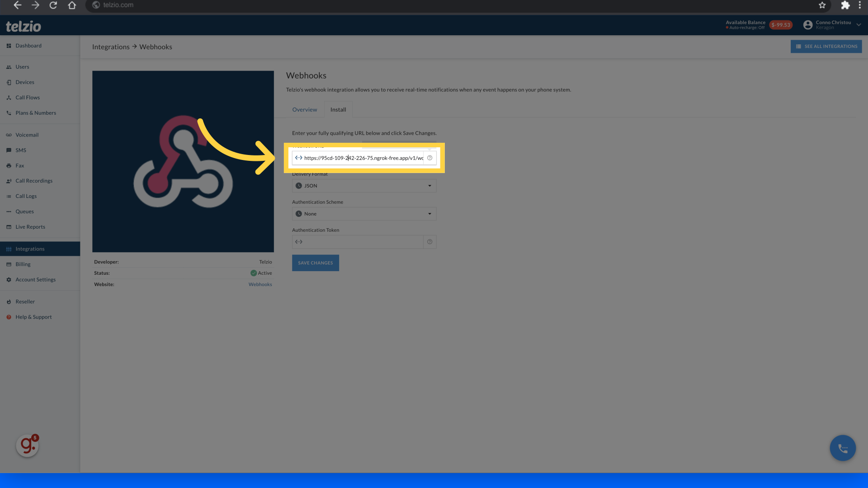Viewport: 868px width, 488px height.
Task: Click Live Reports sidebar icon
Action: pos(9,227)
